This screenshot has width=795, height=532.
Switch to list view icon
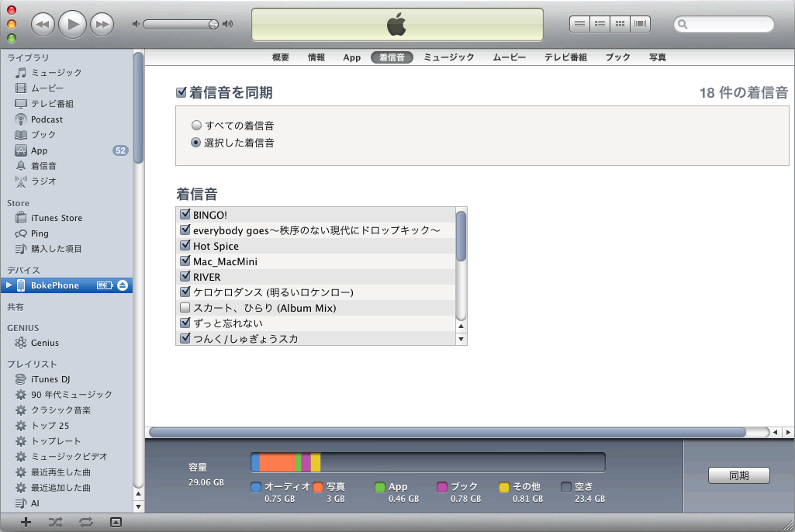click(579, 24)
